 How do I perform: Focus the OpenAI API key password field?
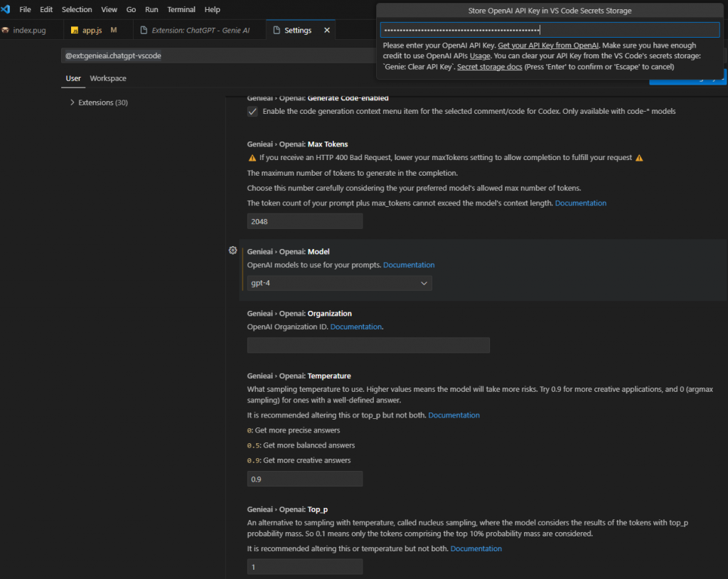[x=550, y=30]
